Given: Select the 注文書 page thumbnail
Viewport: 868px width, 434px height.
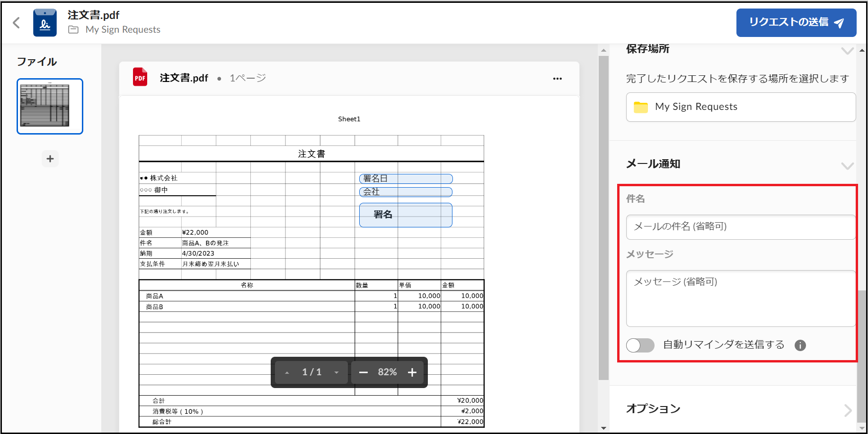Looking at the screenshot, I should (x=50, y=106).
